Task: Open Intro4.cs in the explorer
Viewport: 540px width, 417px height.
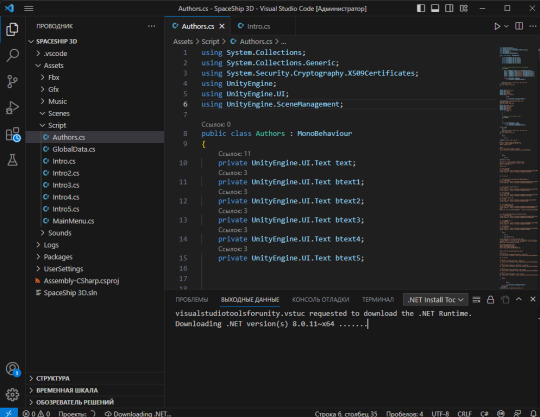Action: point(95,197)
